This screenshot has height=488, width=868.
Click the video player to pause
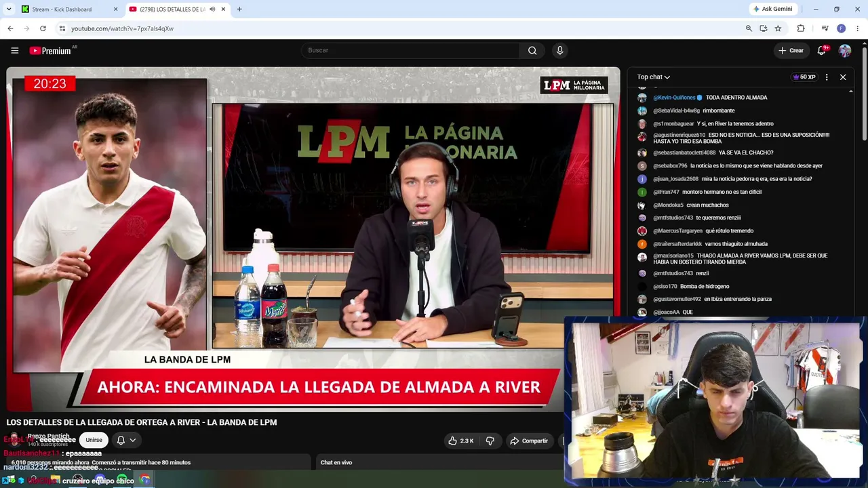pyautogui.click(x=313, y=239)
